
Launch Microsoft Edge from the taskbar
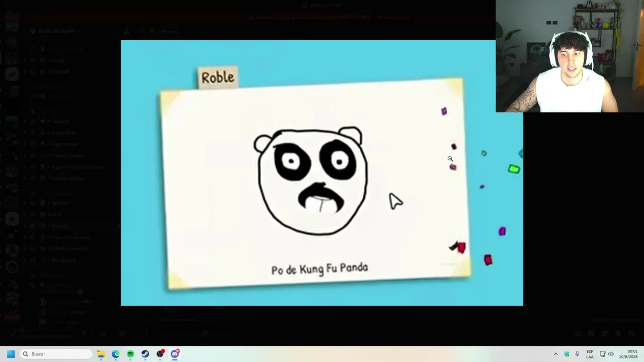click(x=116, y=354)
